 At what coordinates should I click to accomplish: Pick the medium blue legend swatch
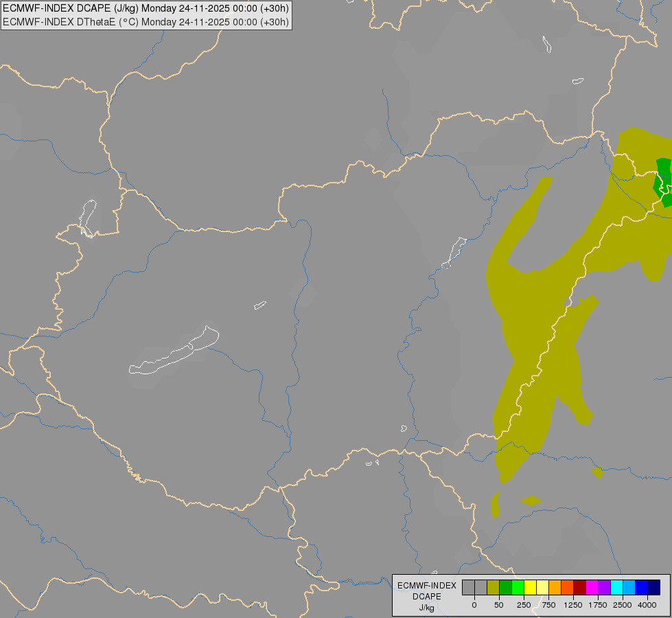point(642,587)
